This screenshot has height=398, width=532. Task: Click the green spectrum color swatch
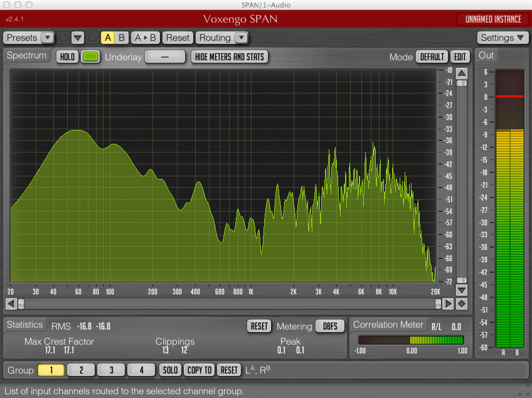click(x=90, y=56)
